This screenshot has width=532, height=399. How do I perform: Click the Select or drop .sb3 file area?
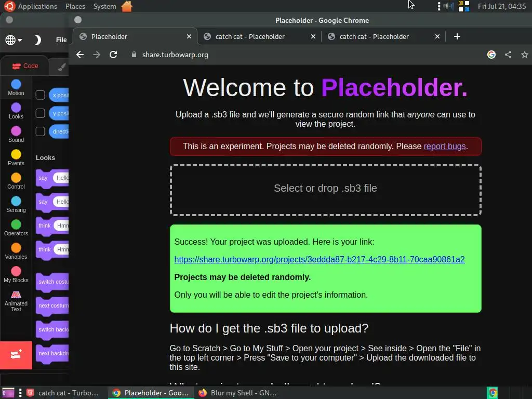(325, 190)
